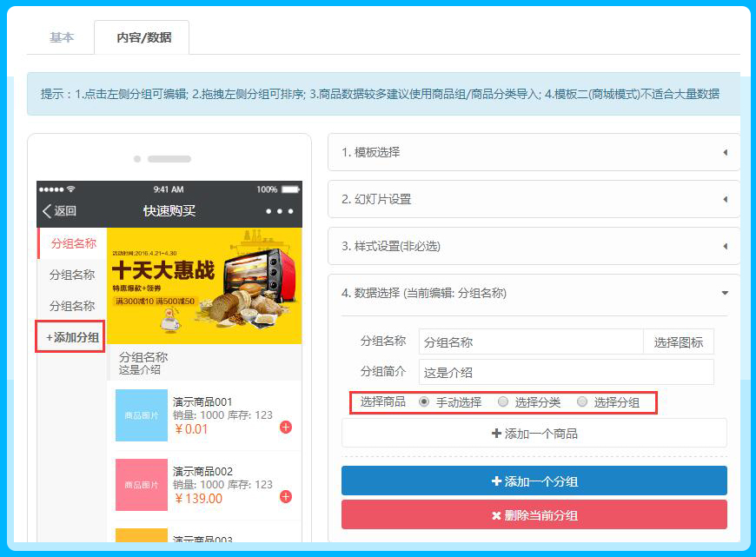Select 选择分组 radio option
756x557 pixels.
[x=582, y=402]
